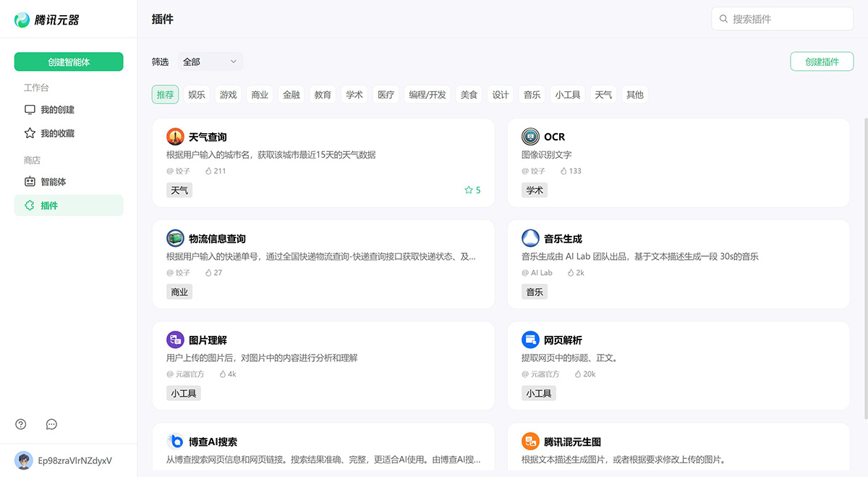The width and height of the screenshot is (868, 477).
Task: Open the 物流信息查询 plugin icon
Action: [x=174, y=238]
